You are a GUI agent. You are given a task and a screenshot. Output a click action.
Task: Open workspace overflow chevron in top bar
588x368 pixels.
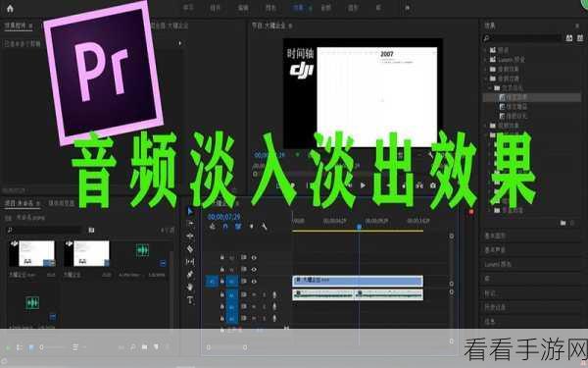pos(408,8)
